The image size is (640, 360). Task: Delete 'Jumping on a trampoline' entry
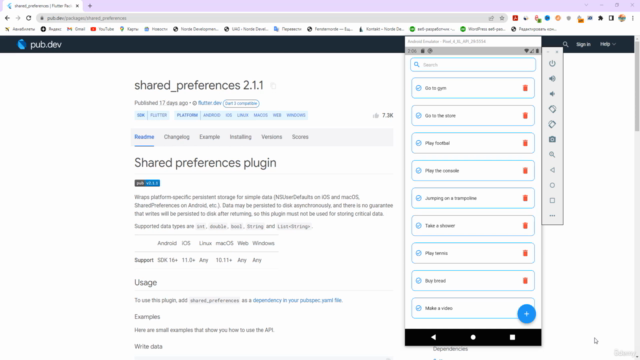click(525, 198)
